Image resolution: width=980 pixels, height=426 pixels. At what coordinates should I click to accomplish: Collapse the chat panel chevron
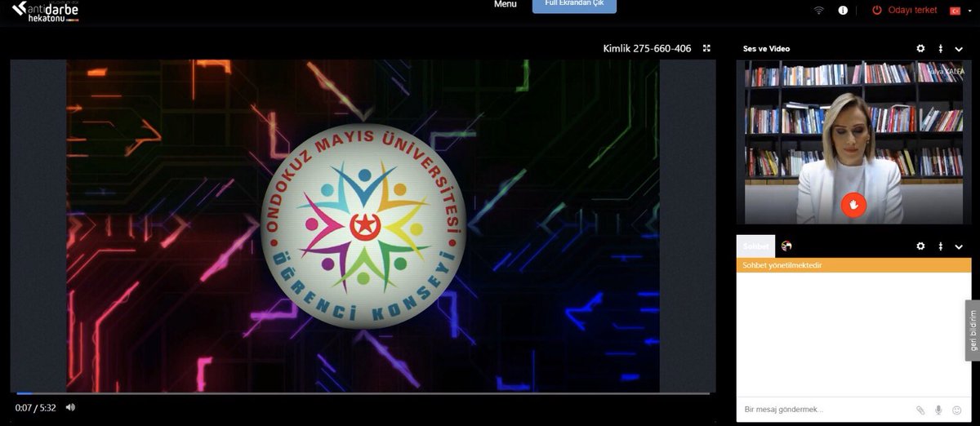[x=959, y=246]
